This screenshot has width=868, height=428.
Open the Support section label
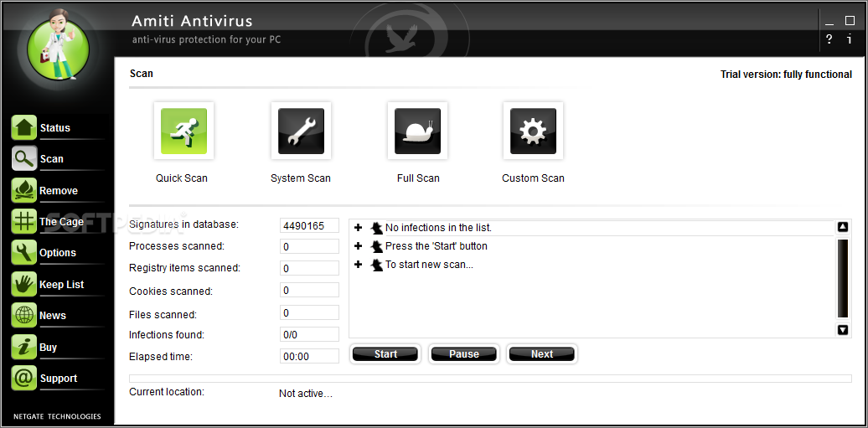tap(58, 379)
